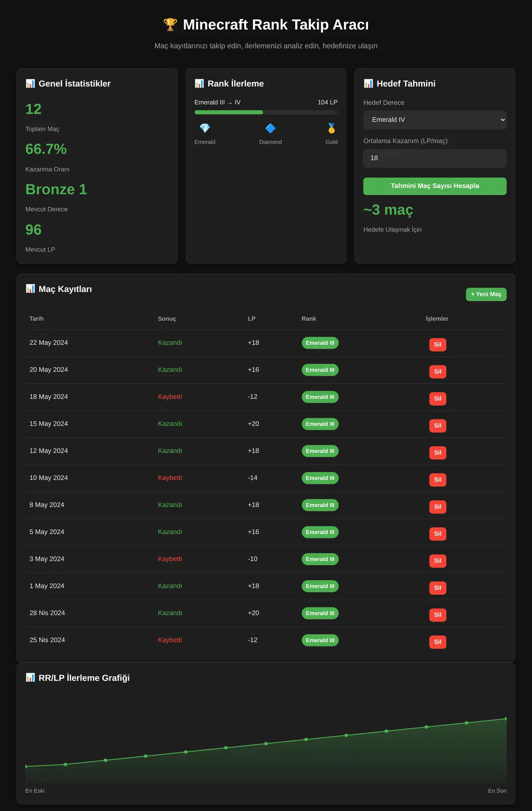Viewport: 532px width, 811px height.
Task: Delete the 22 May 2024 match
Action: tap(438, 345)
